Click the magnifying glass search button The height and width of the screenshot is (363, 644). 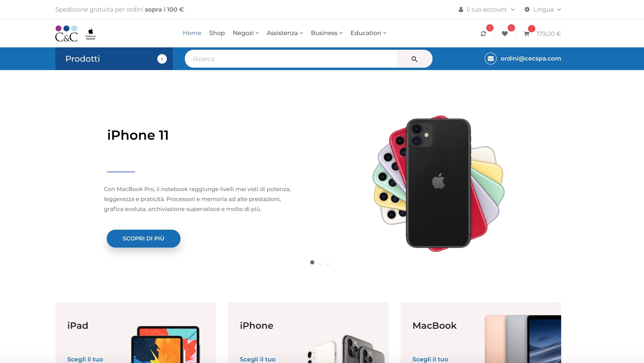coord(414,59)
